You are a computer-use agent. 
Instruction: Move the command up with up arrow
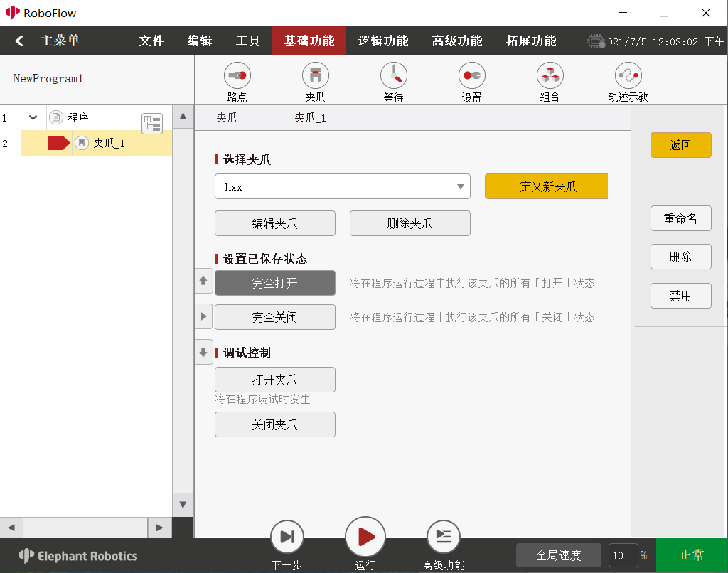pyautogui.click(x=203, y=281)
